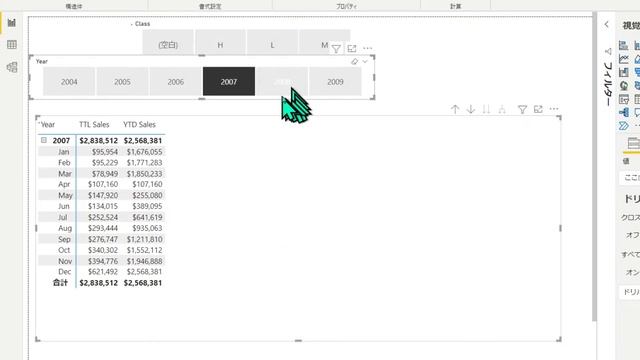Collapse the 2007 row in the matrix

(x=44, y=140)
